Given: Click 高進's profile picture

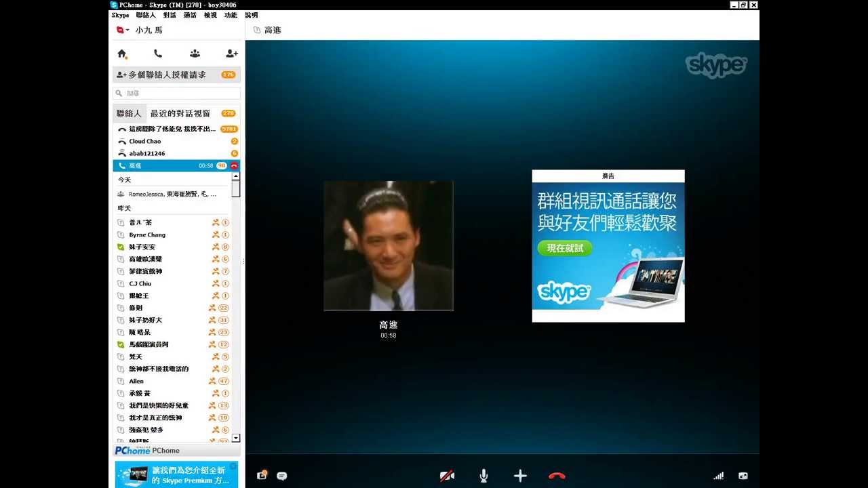Looking at the screenshot, I should [x=389, y=245].
